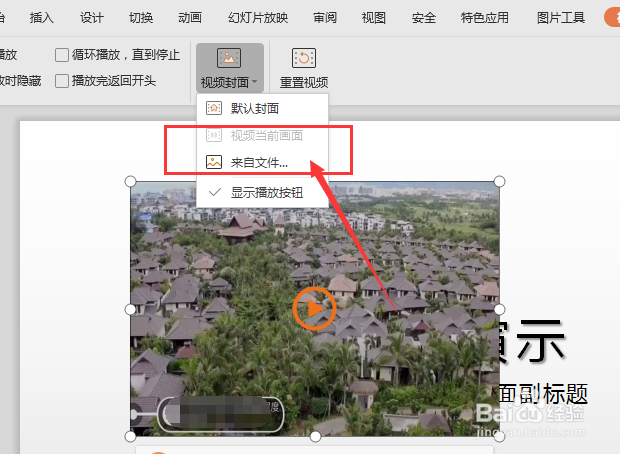Click the 重置视频 label
Image resolution: width=620 pixels, height=454 pixels.
[x=304, y=83]
